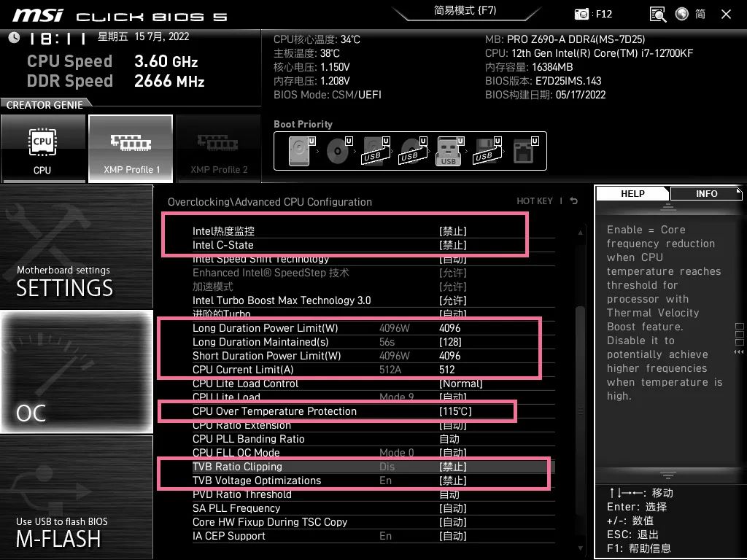
Task: Open the PVD Ratio Threshold dropdown
Action: [451, 494]
